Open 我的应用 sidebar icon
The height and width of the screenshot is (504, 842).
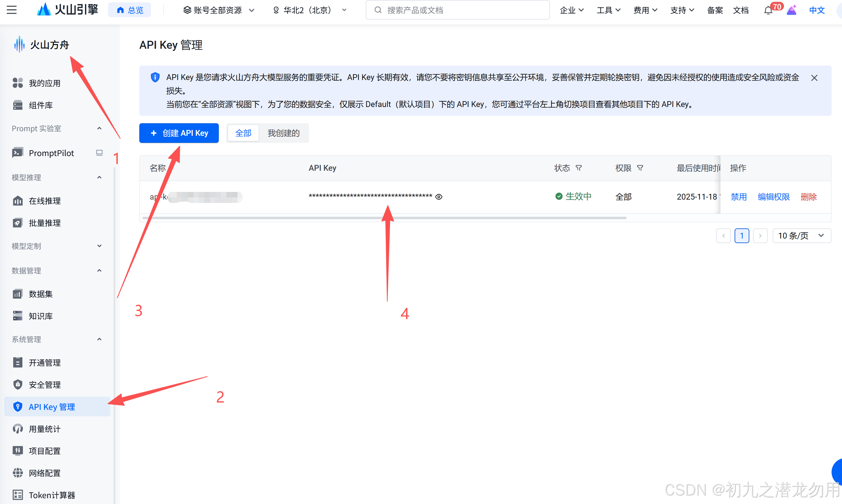pos(18,83)
